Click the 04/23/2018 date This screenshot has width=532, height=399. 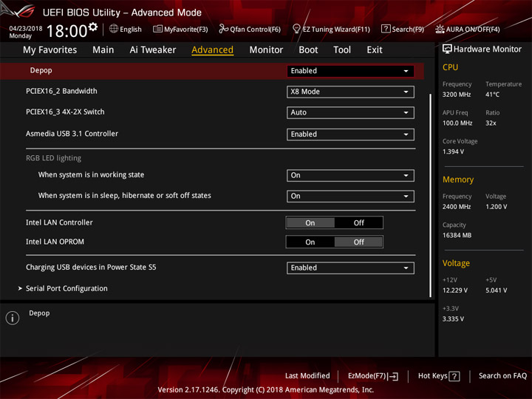point(26,29)
